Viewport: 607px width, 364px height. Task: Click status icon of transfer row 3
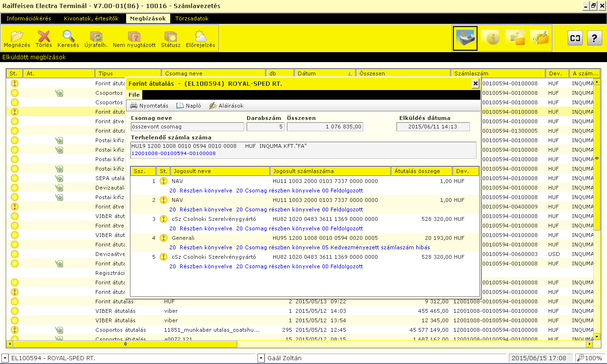click(x=164, y=219)
